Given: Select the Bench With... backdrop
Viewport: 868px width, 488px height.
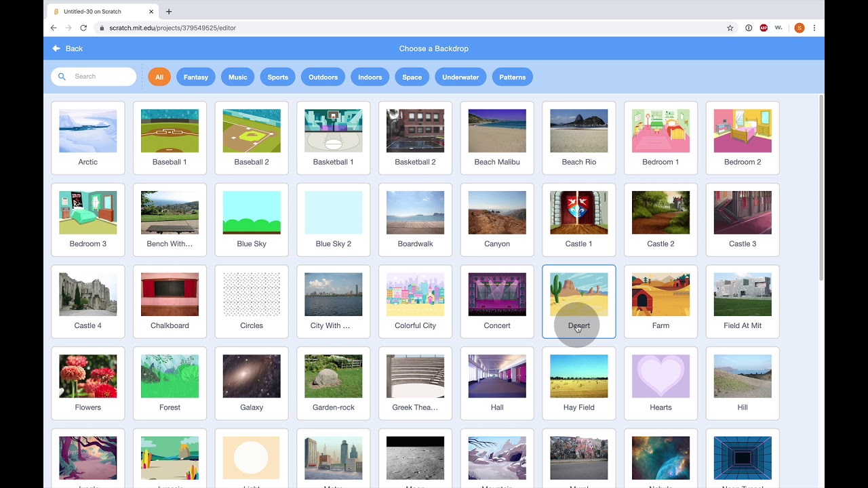Looking at the screenshot, I should (x=170, y=220).
